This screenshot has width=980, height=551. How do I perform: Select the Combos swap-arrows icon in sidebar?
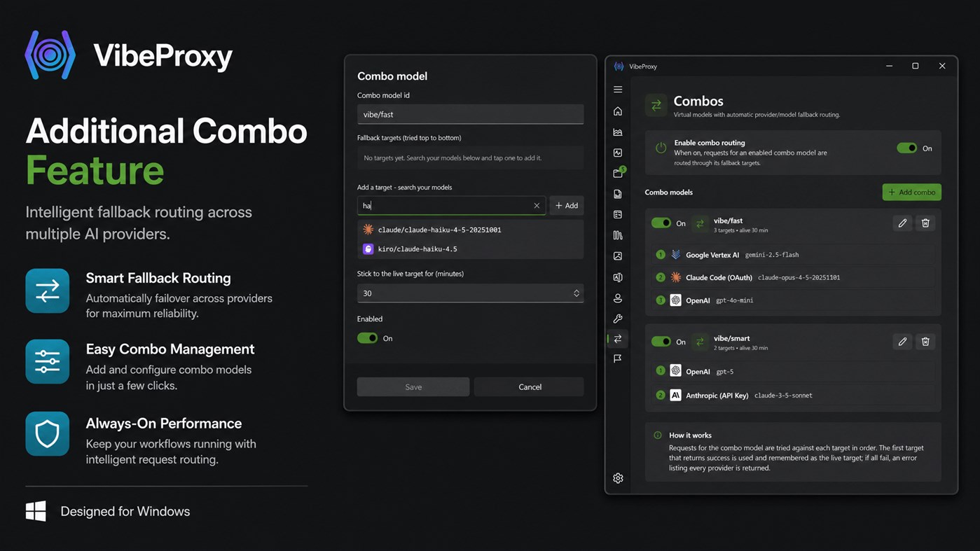[618, 339]
